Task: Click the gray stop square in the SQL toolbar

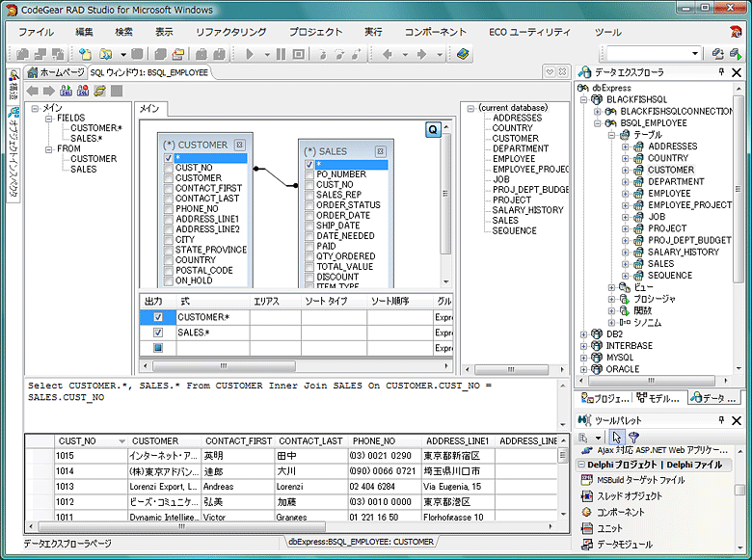Action: (x=117, y=91)
